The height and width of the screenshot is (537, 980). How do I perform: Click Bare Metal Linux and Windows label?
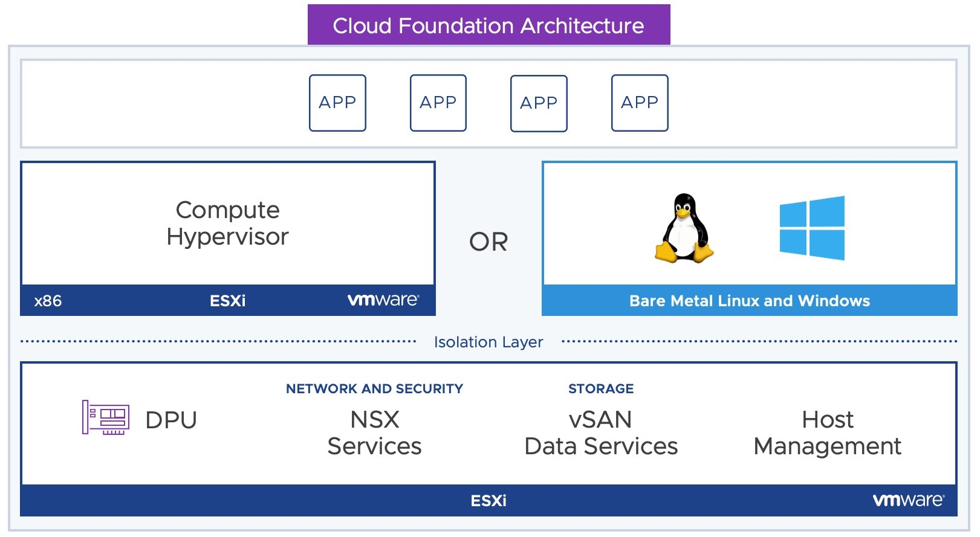[750, 301]
